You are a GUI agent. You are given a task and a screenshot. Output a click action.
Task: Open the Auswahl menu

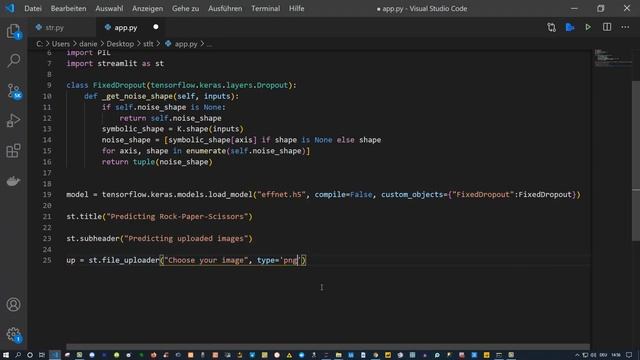[109, 9]
